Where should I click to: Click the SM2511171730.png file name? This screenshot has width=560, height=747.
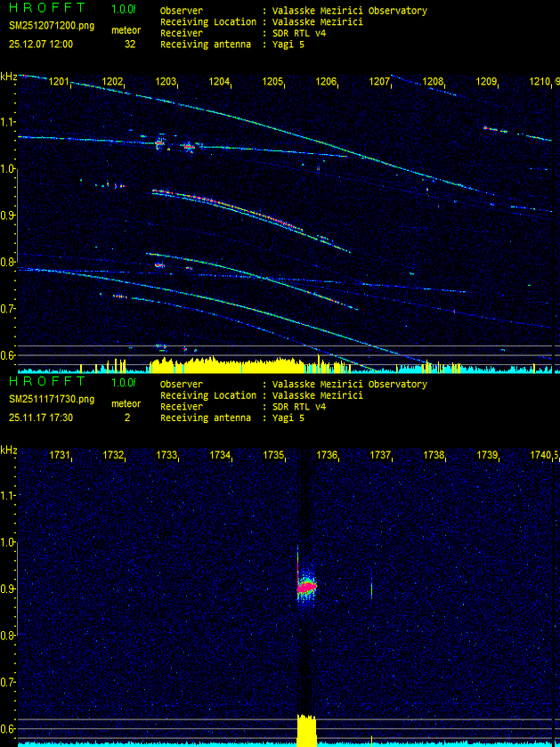[51, 401]
